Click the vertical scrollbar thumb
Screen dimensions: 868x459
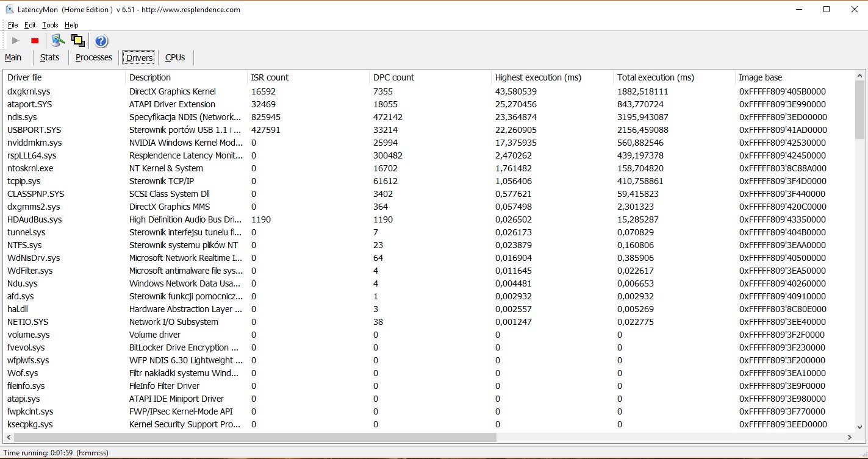(x=859, y=110)
